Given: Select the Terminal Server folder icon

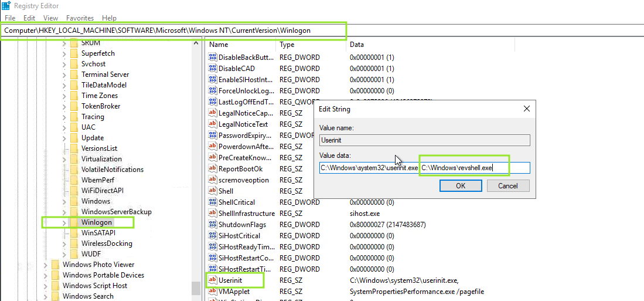Looking at the screenshot, I should pos(74,75).
